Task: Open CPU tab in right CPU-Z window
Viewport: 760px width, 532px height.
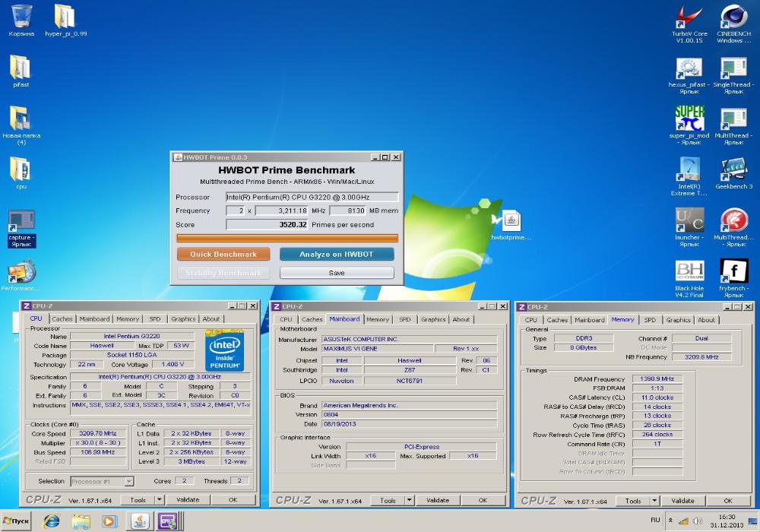Action: [530, 320]
